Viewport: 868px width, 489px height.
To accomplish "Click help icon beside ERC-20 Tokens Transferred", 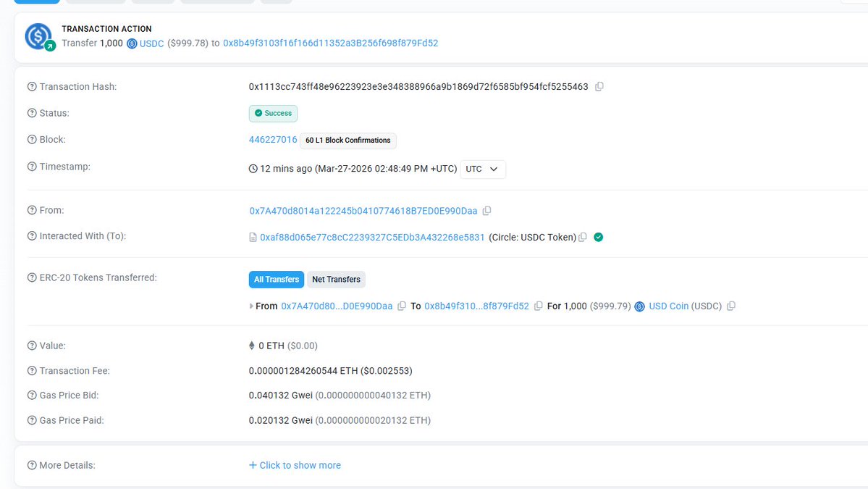I will click(x=32, y=277).
